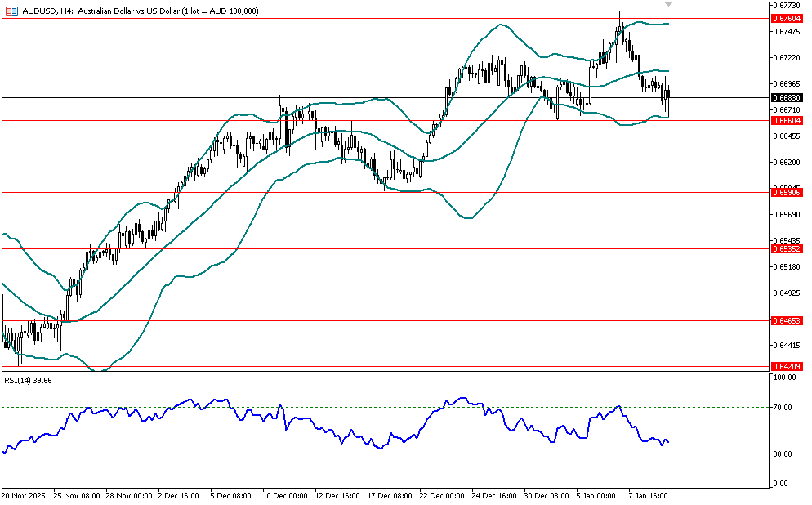812x505 pixels.
Task: Click the 10 Dec 00:00 time axis label
Action: click(284, 495)
